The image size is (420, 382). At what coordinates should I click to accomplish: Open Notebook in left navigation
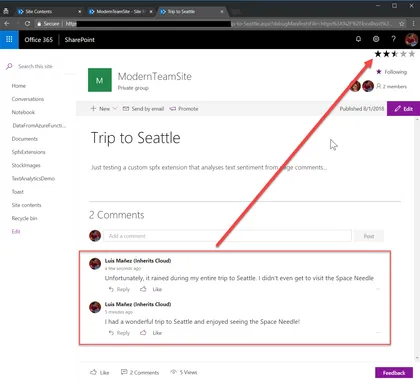point(23,112)
